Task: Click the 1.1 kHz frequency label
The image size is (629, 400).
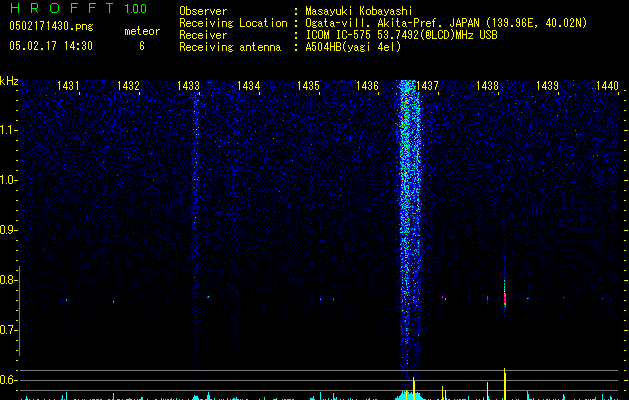Action: click(8, 130)
